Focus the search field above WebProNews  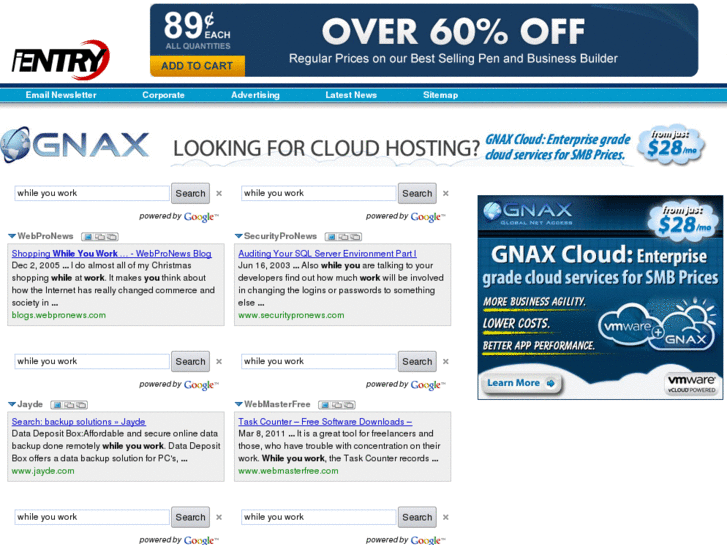(x=92, y=193)
